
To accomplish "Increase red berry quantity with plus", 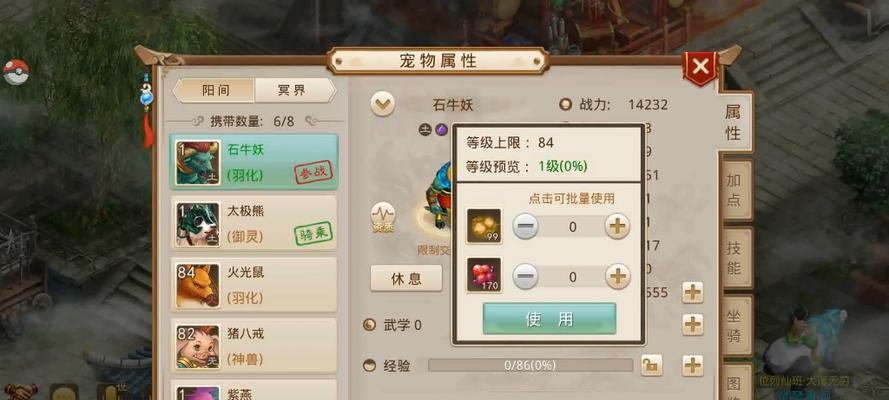I will click(617, 276).
